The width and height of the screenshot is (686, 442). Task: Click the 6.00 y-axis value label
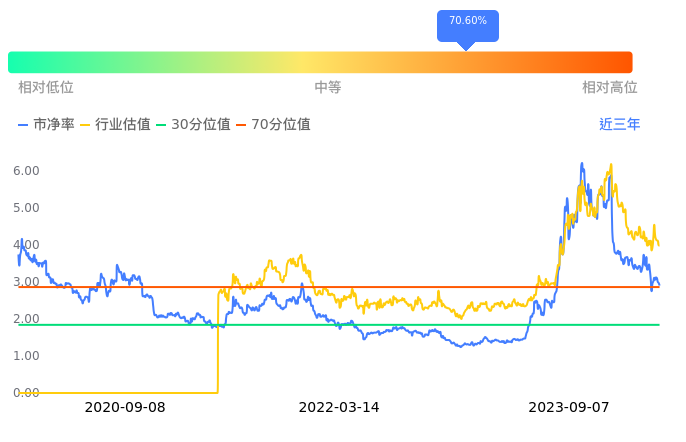(26, 171)
